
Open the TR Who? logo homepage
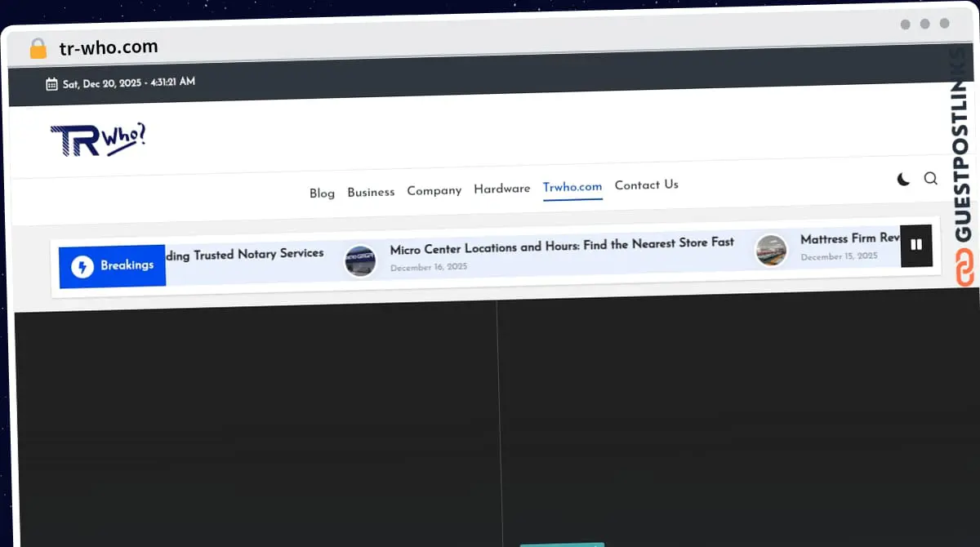(98, 140)
